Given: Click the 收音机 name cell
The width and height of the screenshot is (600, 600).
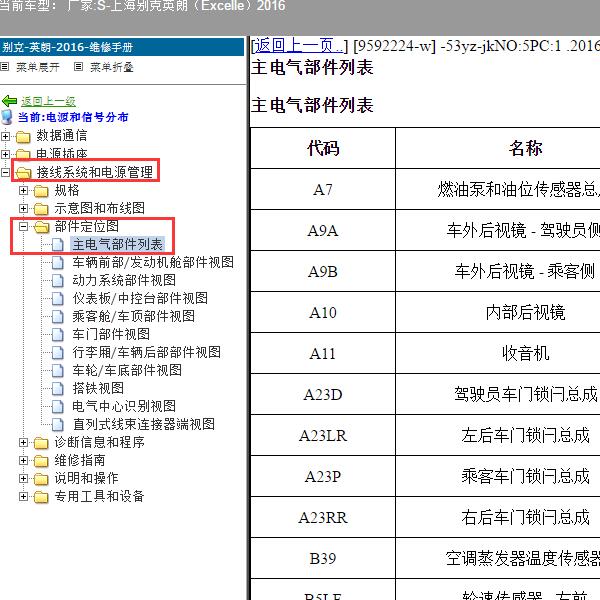Looking at the screenshot, I should coord(498,354).
